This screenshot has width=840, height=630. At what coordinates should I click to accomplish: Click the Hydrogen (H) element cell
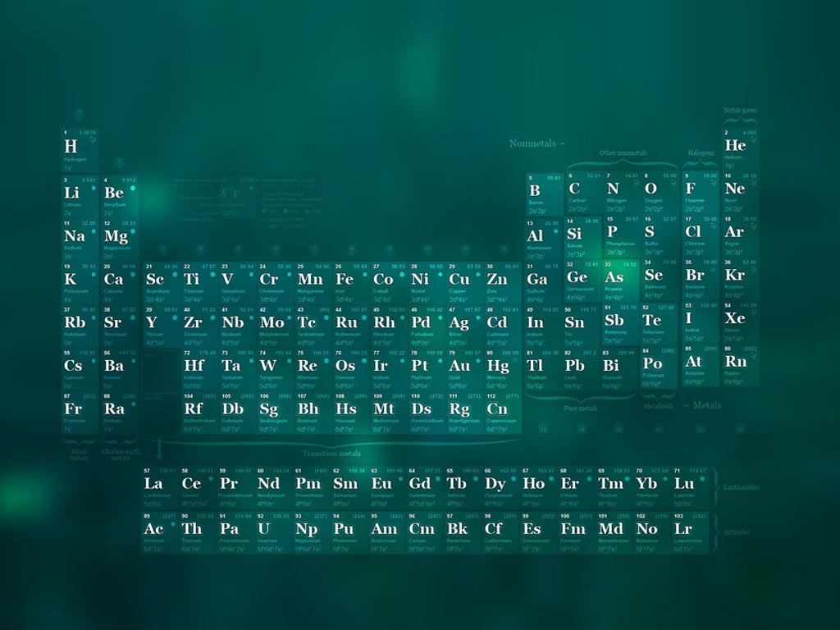80,150
